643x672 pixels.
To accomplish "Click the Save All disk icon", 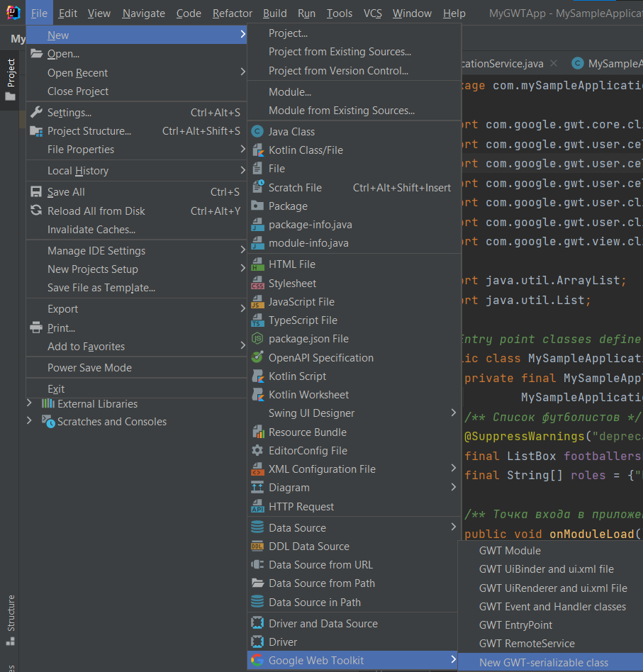I will 36,191.
